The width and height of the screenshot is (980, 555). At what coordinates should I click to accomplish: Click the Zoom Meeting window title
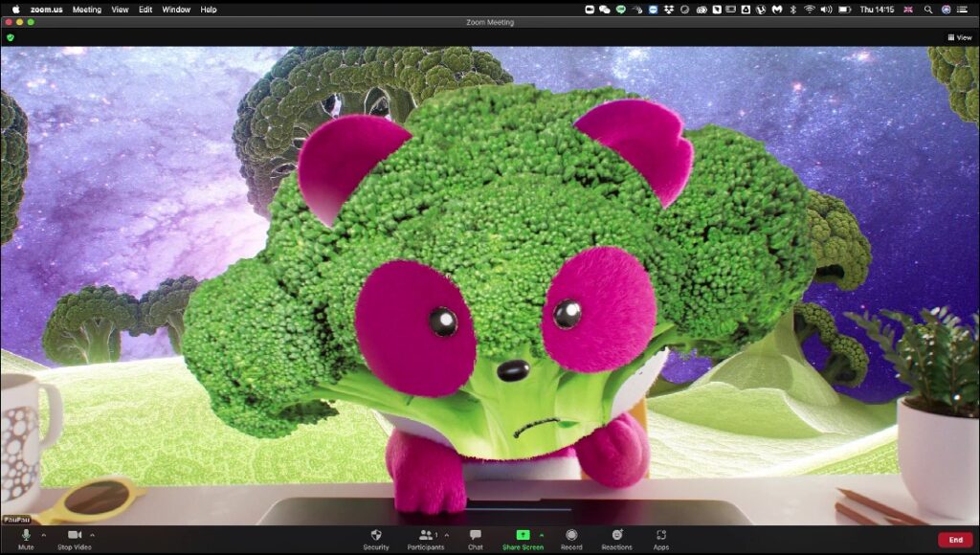tap(490, 23)
